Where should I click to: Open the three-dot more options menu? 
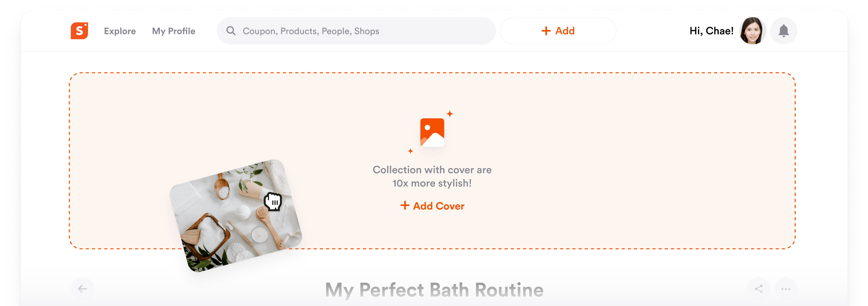786,289
